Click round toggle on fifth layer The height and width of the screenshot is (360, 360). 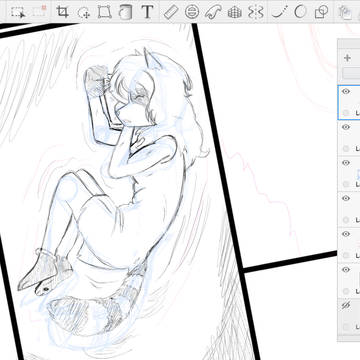pyautogui.click(x=346, y=256)
